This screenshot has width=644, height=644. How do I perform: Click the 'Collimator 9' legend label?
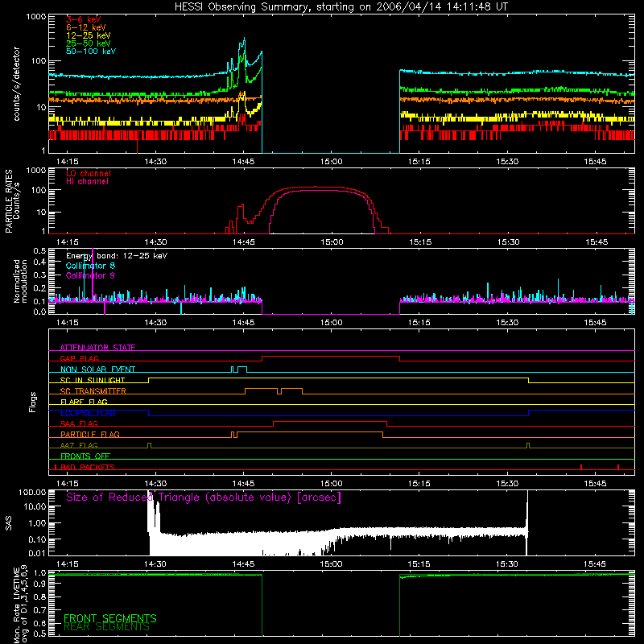pos(90,275)
